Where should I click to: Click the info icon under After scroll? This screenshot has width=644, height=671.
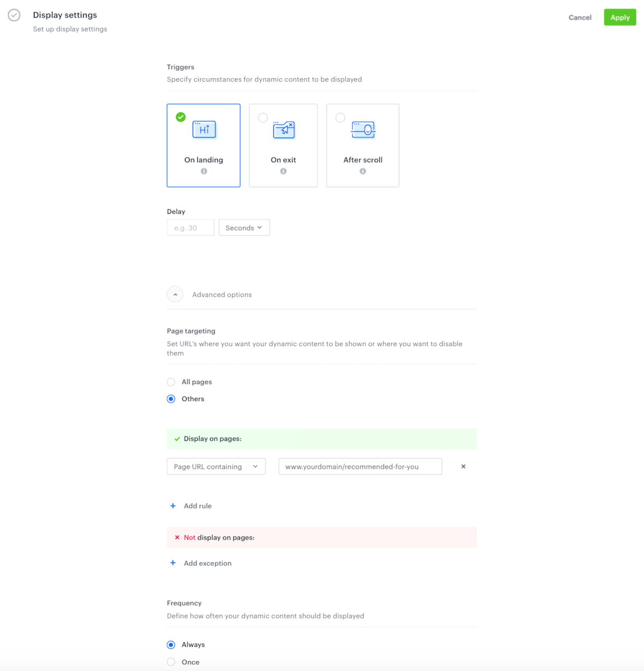point(363,171)
